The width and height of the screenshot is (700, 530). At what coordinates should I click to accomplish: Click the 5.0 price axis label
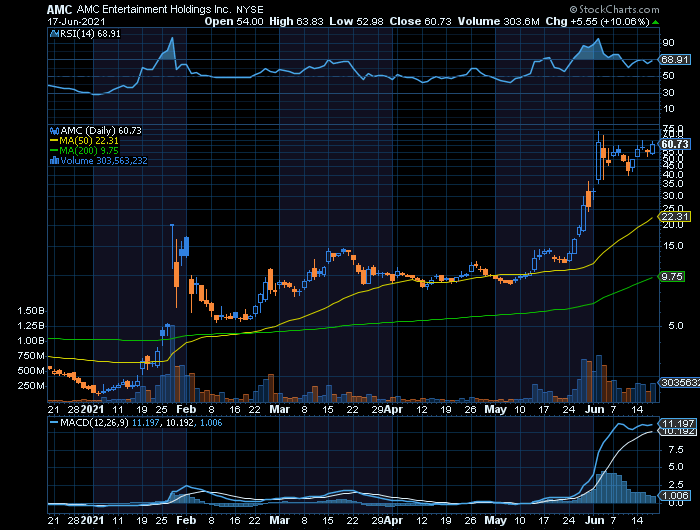(x=675, y=326)
